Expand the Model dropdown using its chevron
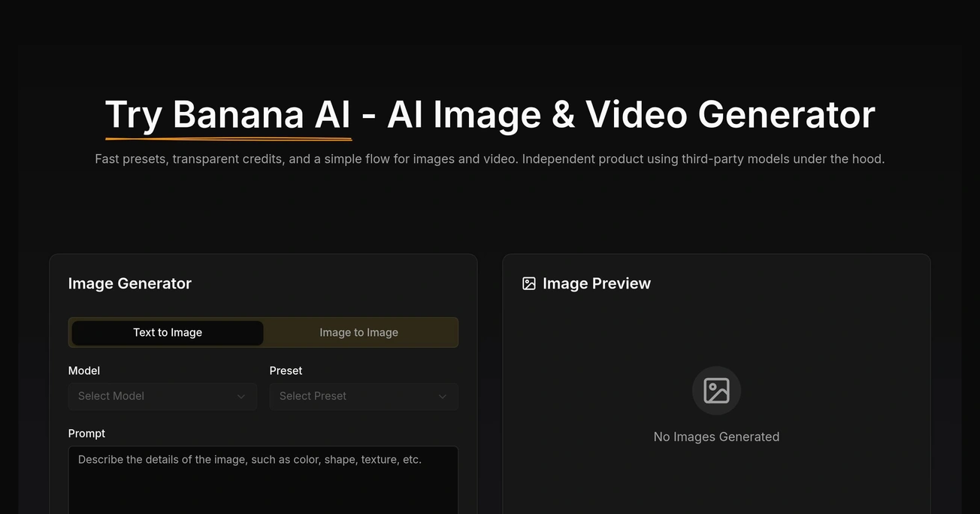 coord(241,396)
